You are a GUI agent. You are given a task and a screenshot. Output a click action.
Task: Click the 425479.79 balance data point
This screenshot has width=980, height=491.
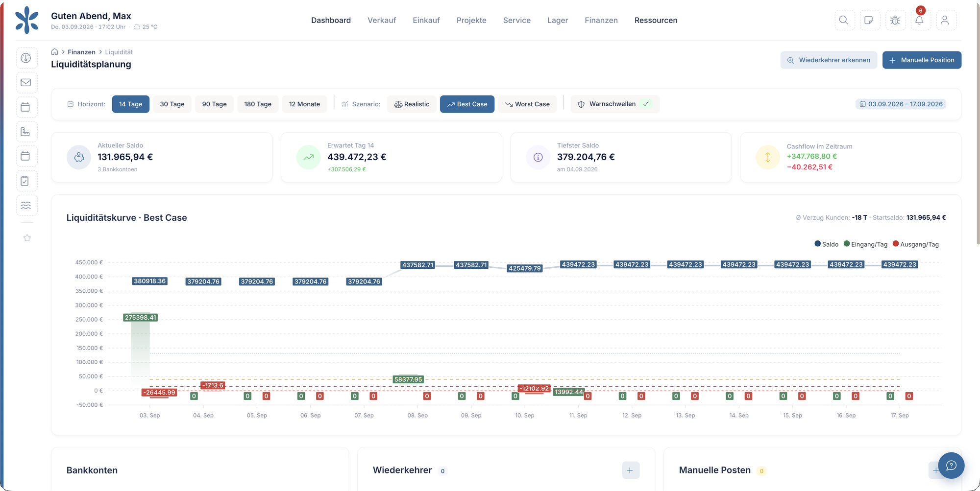525,268
